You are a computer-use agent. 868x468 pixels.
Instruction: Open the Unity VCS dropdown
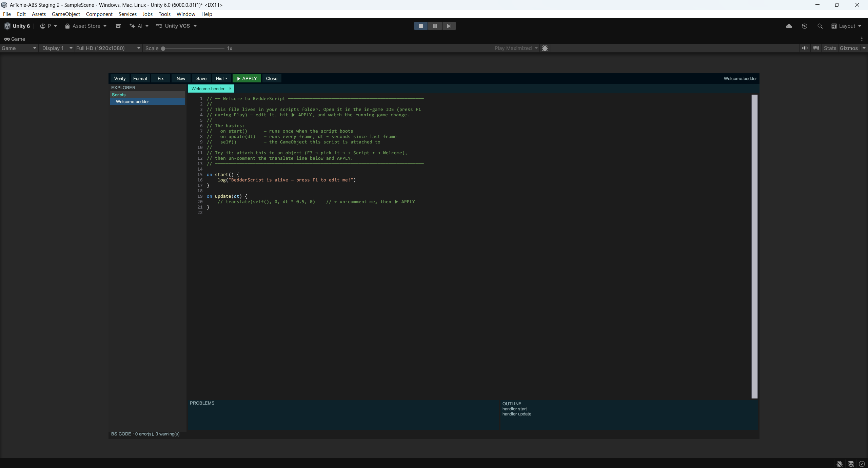pyautogui.click(x=176, y=26)
